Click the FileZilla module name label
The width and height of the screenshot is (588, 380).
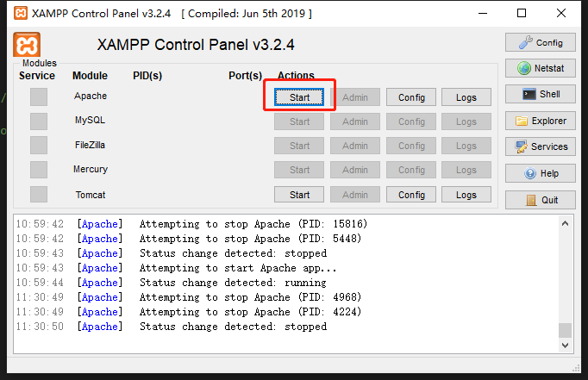tap(90, 145)
